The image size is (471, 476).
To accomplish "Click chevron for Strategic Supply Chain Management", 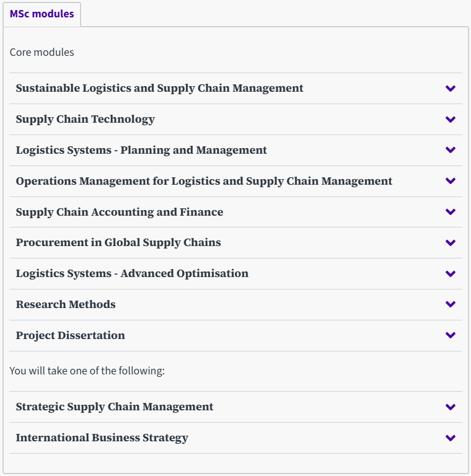I will [x=451, y=407].
